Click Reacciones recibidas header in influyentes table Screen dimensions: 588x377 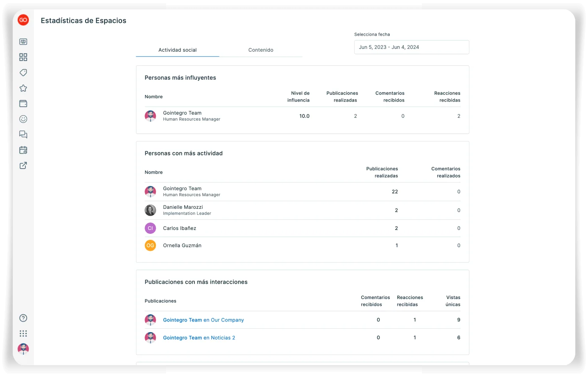(447, 97)
